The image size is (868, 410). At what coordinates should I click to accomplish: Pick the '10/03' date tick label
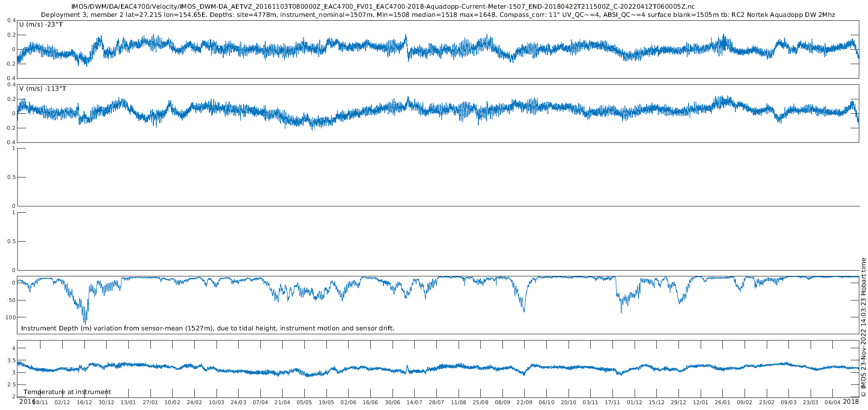(x=217, y=402)
